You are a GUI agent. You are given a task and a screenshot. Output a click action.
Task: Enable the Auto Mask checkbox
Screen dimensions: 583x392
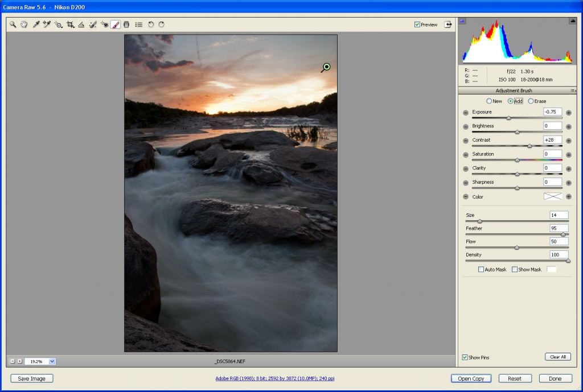click(481, 269)
